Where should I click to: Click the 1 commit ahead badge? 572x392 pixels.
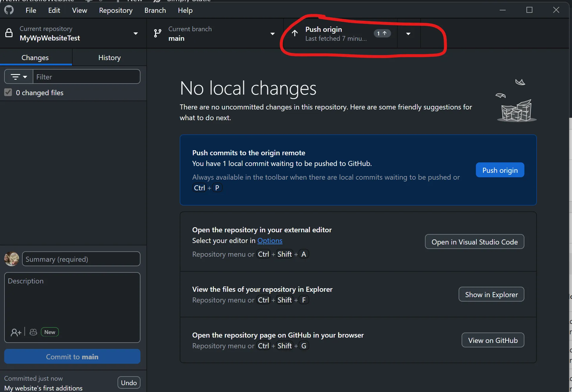[382, 33]
